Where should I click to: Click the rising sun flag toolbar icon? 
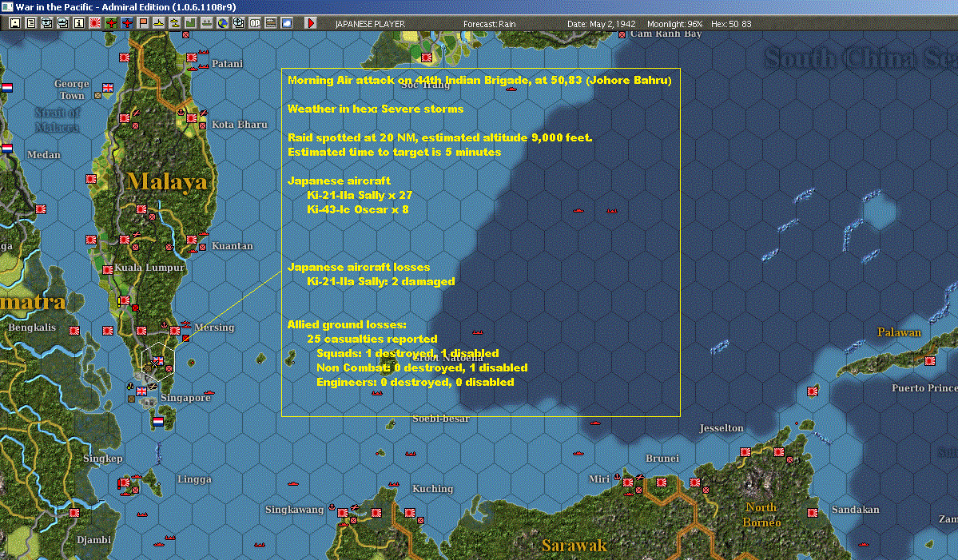click(x=95, y=23)
